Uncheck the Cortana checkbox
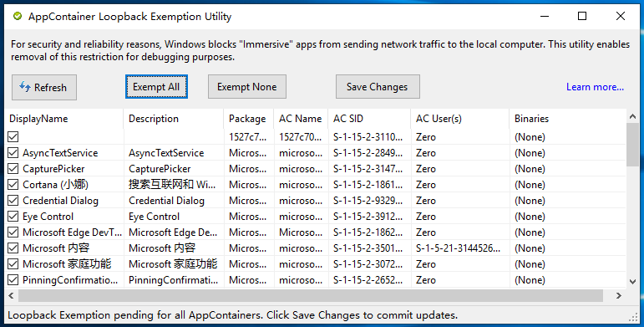 13,185
